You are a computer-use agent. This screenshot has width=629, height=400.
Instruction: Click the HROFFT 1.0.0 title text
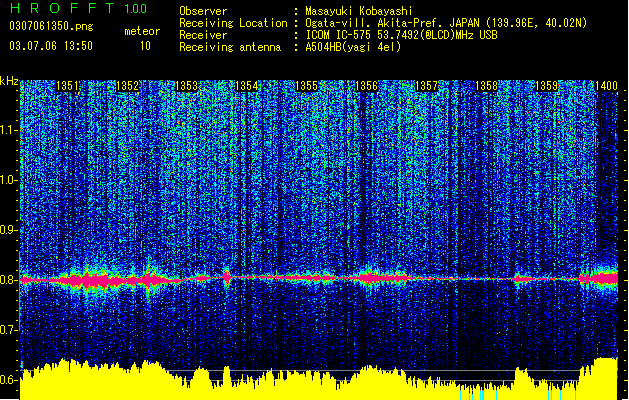tap(78, 8)
